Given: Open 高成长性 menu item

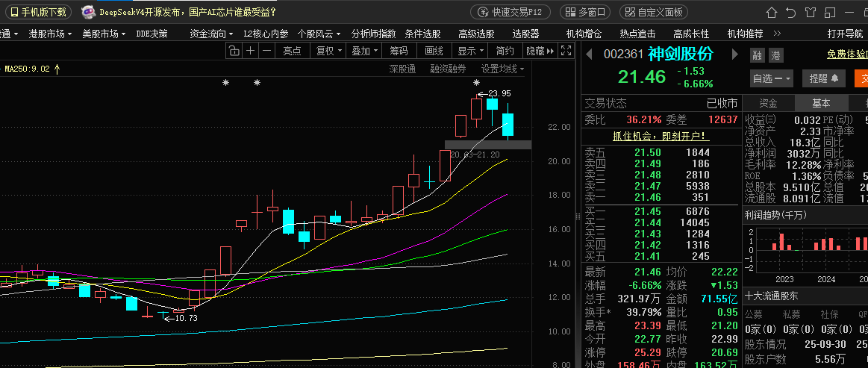Looking at the screenshot, I should [691, 34].
